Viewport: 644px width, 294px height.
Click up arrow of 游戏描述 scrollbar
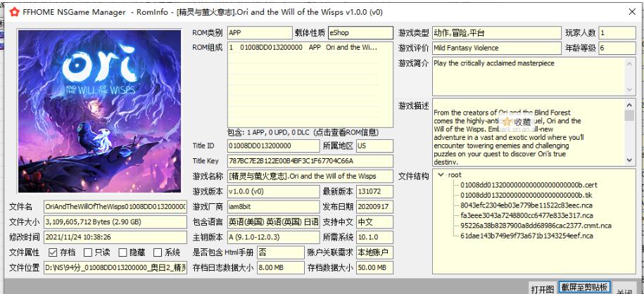629,104
